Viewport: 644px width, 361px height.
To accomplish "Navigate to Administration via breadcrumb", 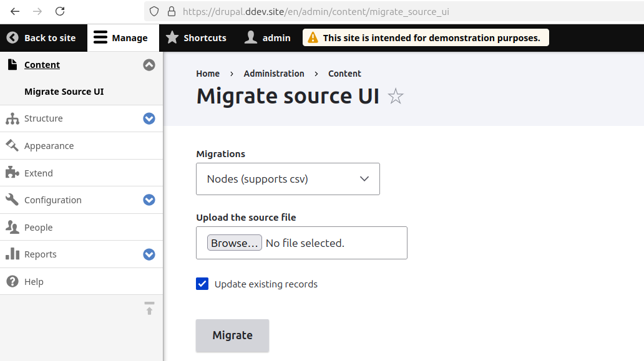I will point(274,73).
